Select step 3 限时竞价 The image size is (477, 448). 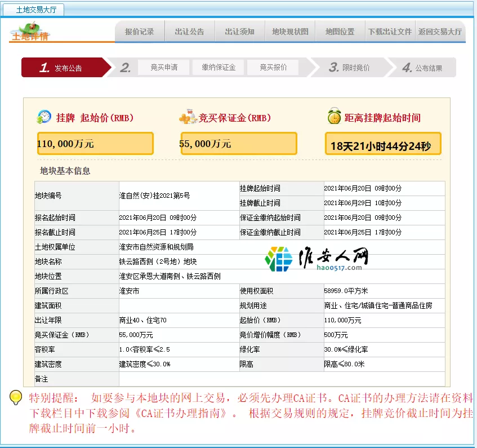coord(349,67)
